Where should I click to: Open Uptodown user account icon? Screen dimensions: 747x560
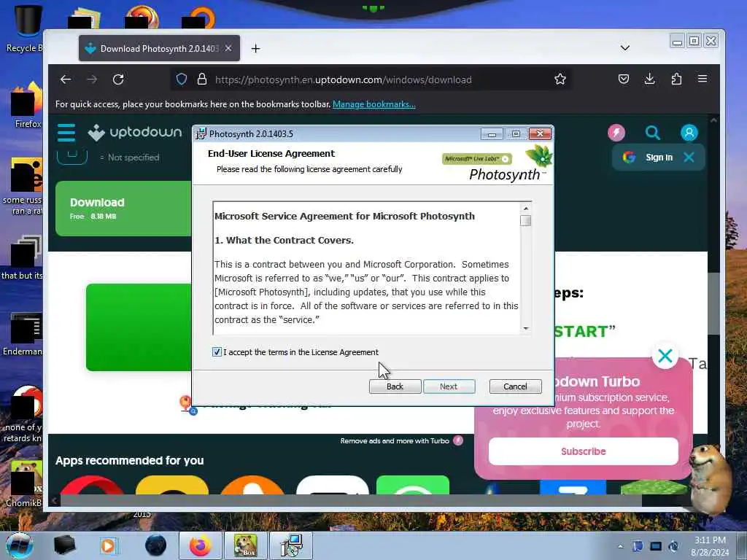coord(689,133)
